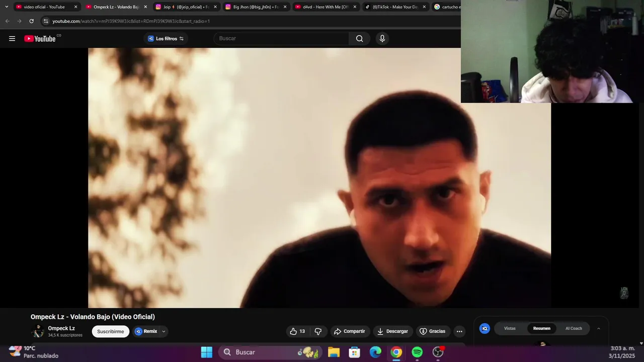
Task: Collapse the side panel with the chevron
Action: (598, 328)
